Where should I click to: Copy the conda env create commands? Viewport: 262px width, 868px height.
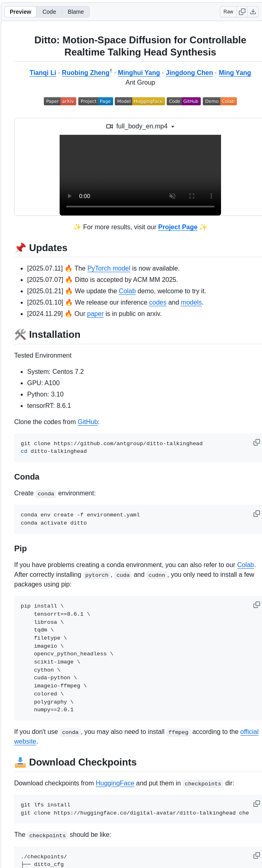[256, 514]
